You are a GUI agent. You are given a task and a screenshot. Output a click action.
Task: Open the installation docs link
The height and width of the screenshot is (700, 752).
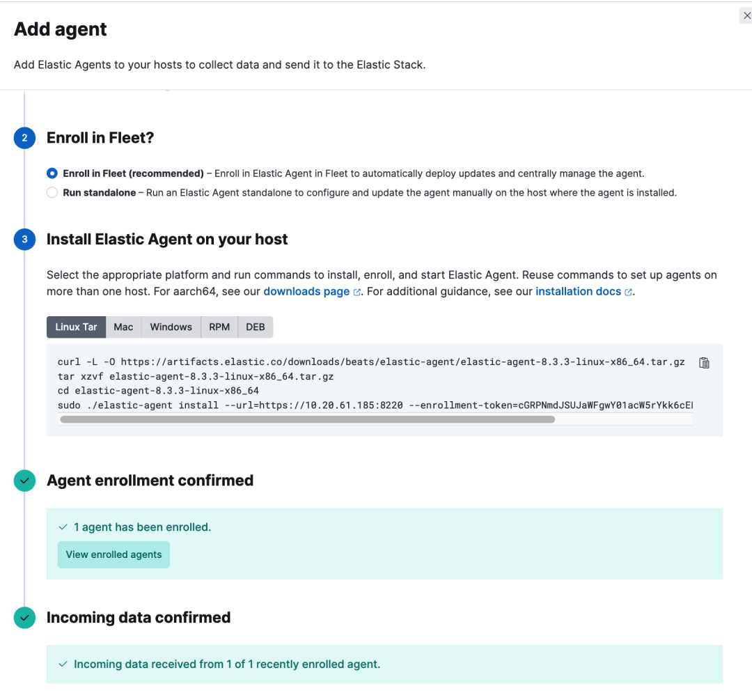coord(578,292)
